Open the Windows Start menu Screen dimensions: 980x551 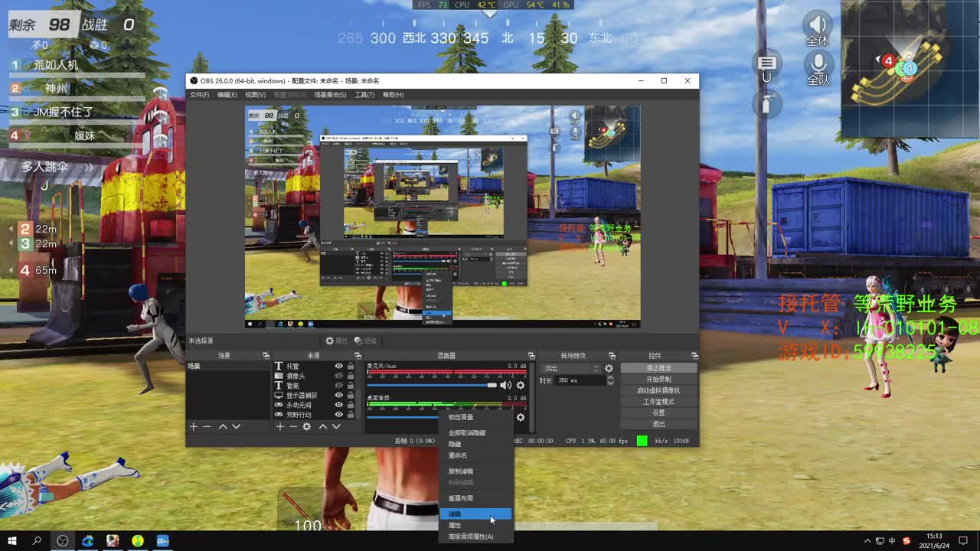click(12, 541)
